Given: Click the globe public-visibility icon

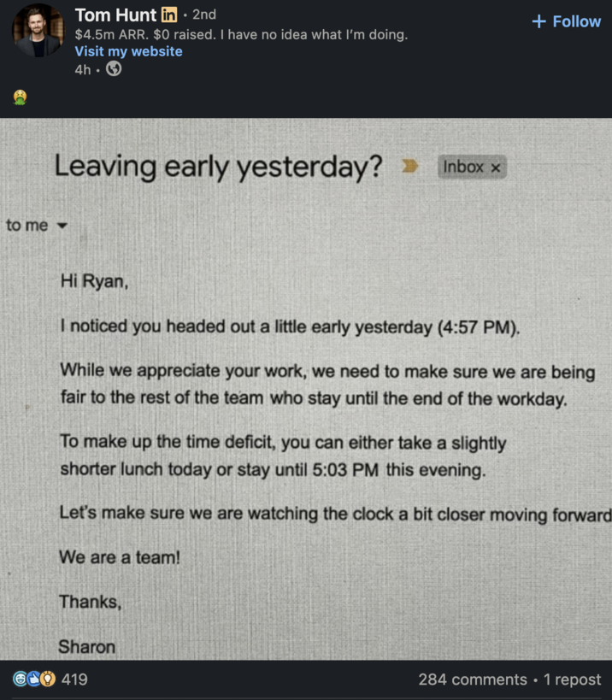Looking at the screenshot, I should (114, 69).
